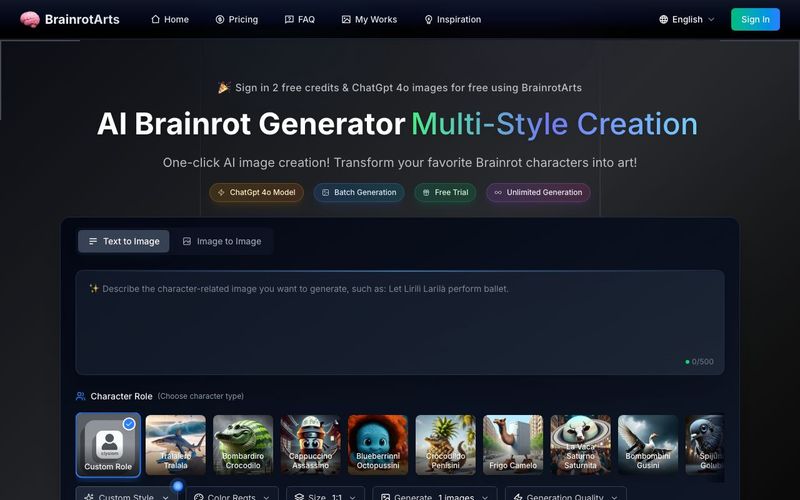Focus the image description text box
This screenshot has width=800, height=500.
point(399,322)
